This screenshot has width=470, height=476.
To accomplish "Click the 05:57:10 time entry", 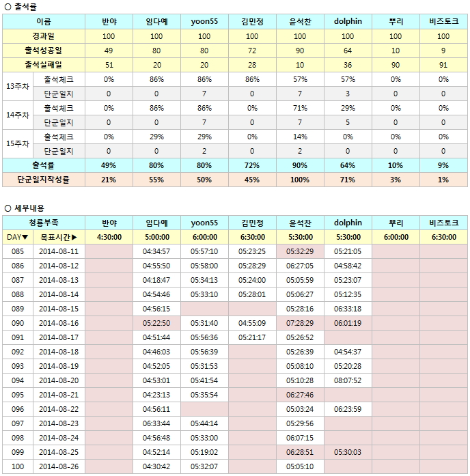I will click(x=204, y=251).
